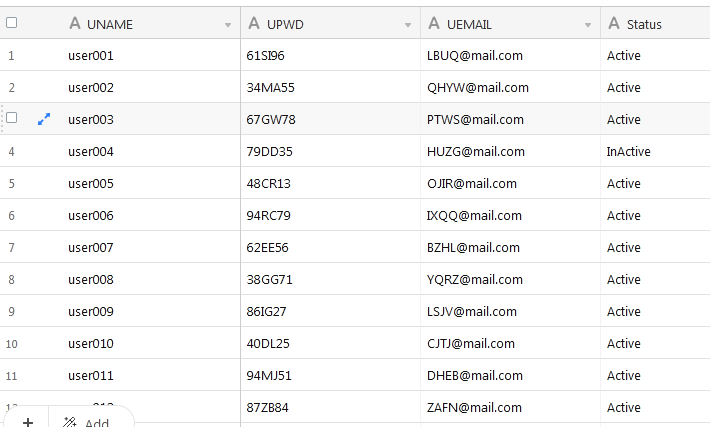Click the magic wand icon beside Add
Image resolution: width=710 pixels, height=427 pixels.
pos(70,422)
